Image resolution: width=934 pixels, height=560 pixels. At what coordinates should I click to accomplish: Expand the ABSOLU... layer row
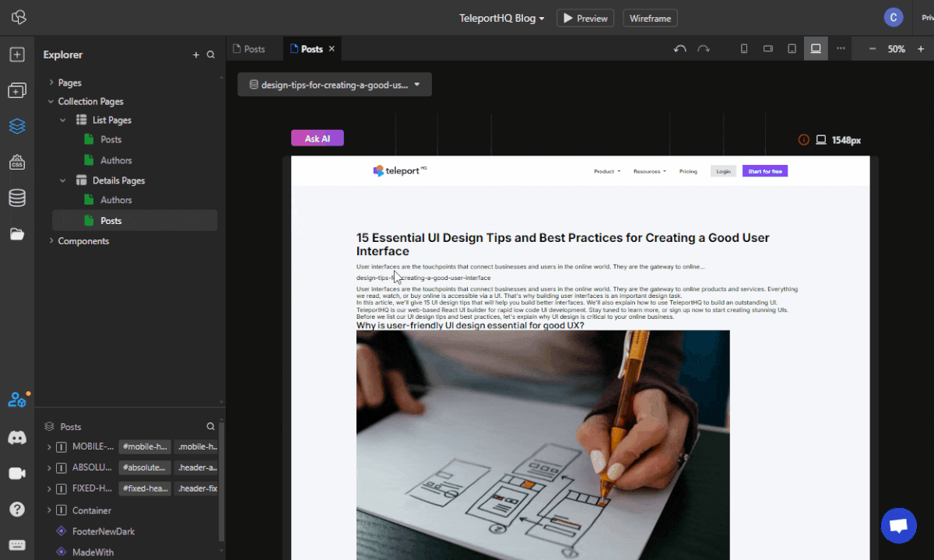click(49, 468)
